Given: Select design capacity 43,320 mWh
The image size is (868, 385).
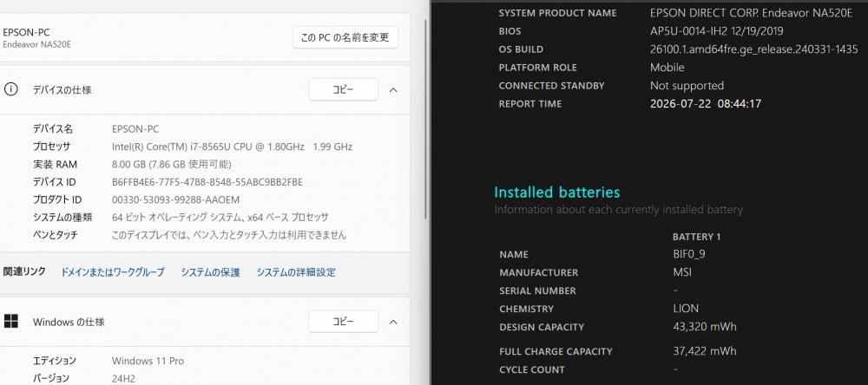Looking at the screenshot, I should click(x=705, y=326).
